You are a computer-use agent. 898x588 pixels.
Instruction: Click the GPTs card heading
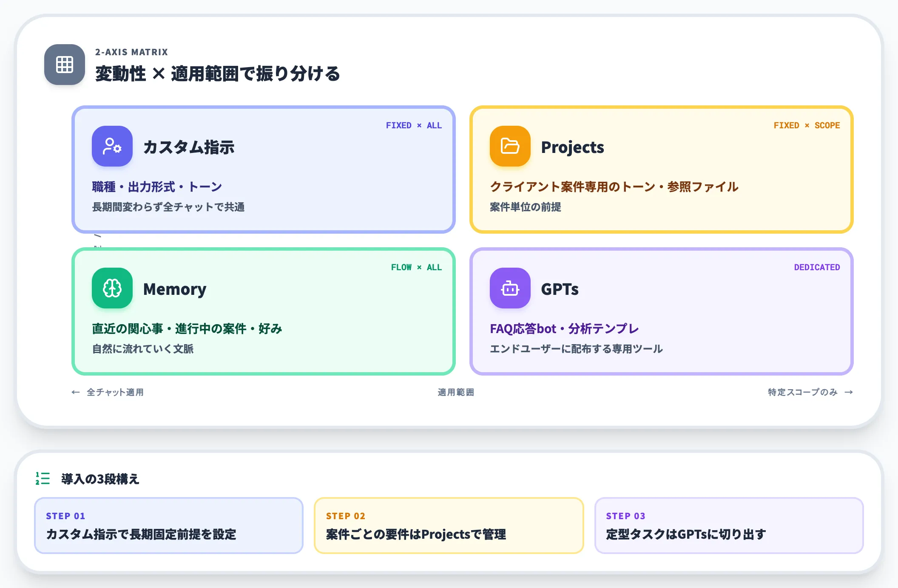click(560, 289)
